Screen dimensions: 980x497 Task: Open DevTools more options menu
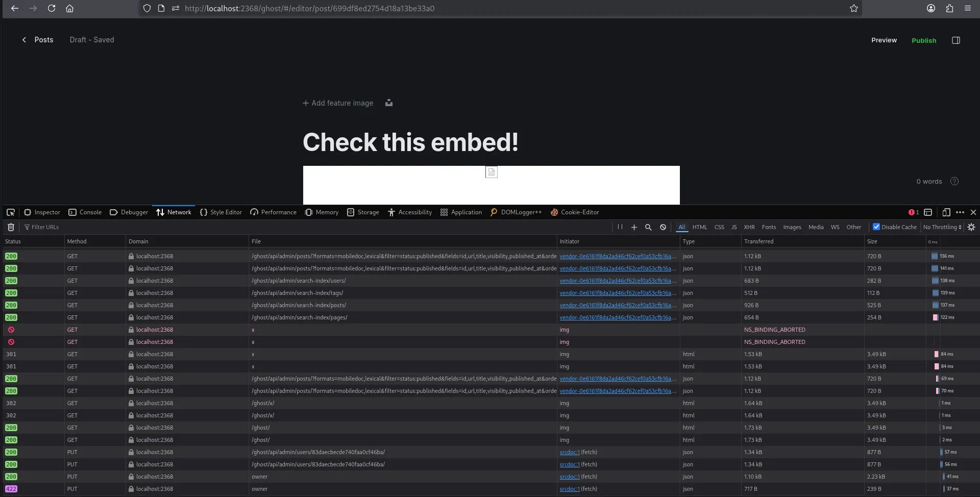[x=960, y=212]
